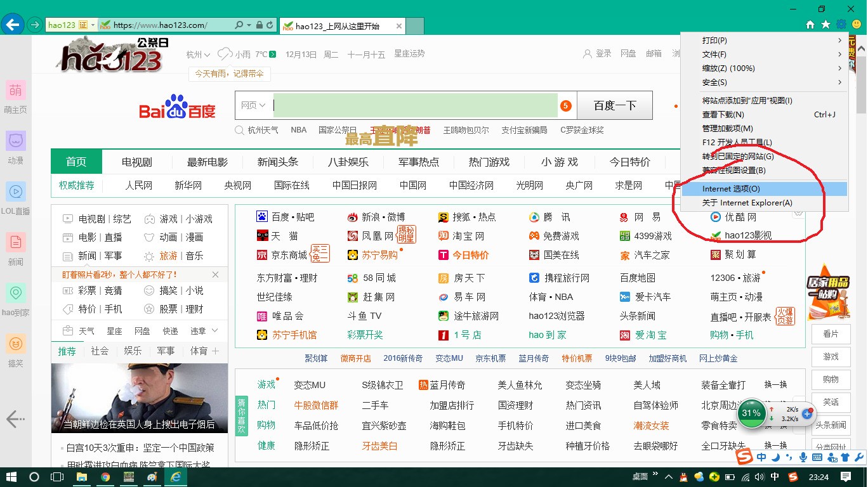This screenshot has height=487, width=868.
Task: Select Internet 选项(O) in the menu
Action: point(763,189)
